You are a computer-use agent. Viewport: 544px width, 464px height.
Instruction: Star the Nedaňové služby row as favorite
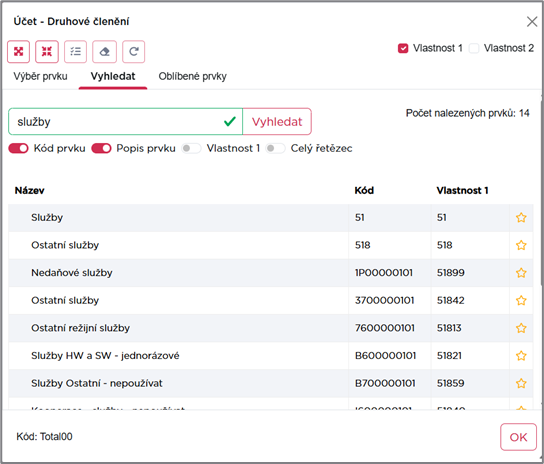tap(521, 273)
